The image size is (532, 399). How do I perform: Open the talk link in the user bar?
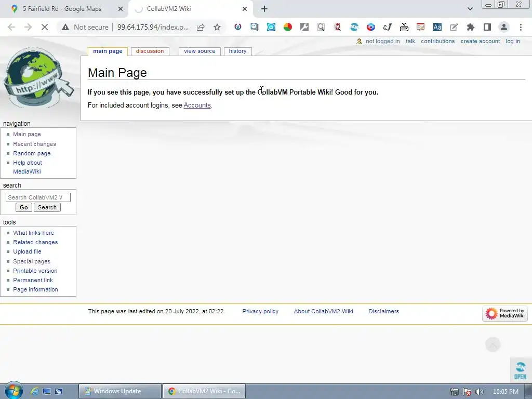coord(410,41)
